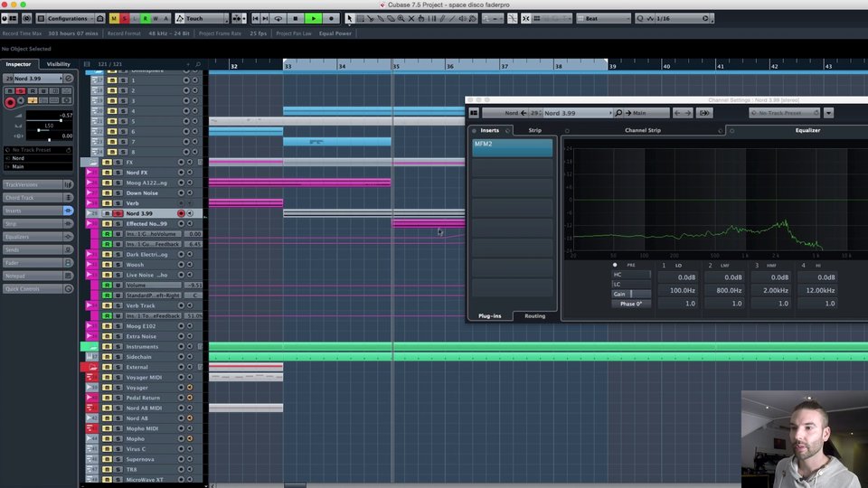The width and height of the screenshot is (868, 488).
Task: Activate the transport Record button
Action: (x=331, y=18)
